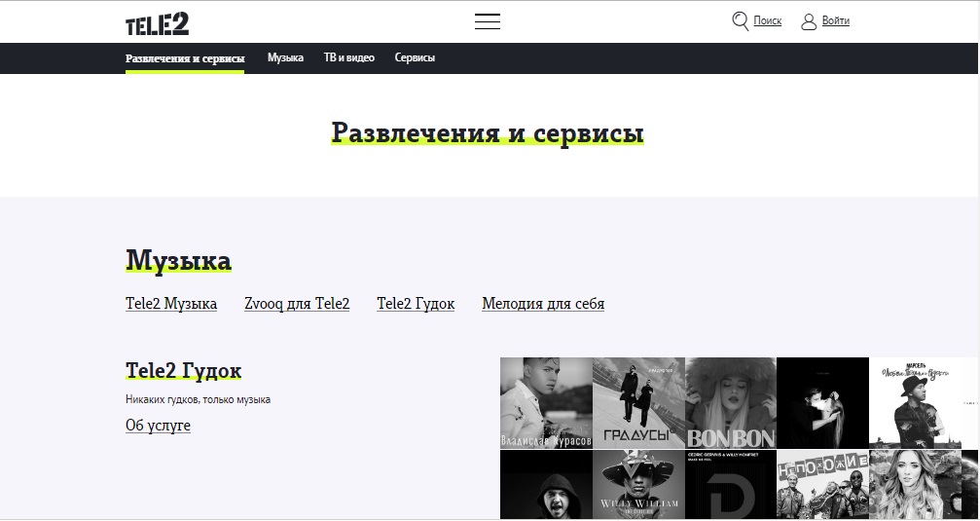The width and height of the screenshot is (980, 521).
Task: Open the Сервисы navigation tab
Action: 415,58
